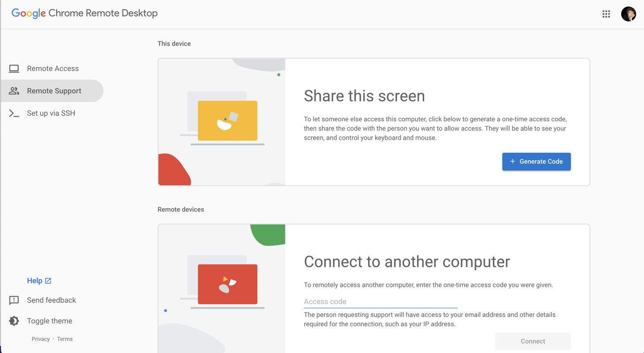Open Set up via SSH
The width and height of the screenshot is (644, 353).
[52, 113]
